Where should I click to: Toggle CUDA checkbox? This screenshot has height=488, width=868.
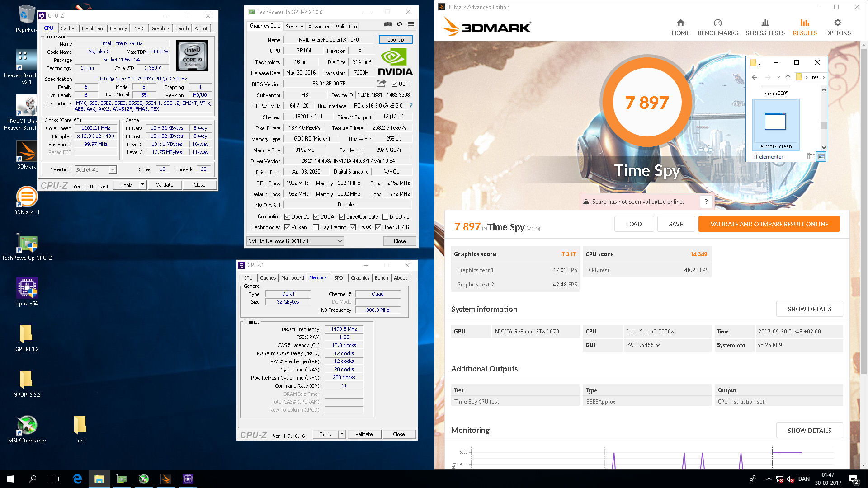316,217
